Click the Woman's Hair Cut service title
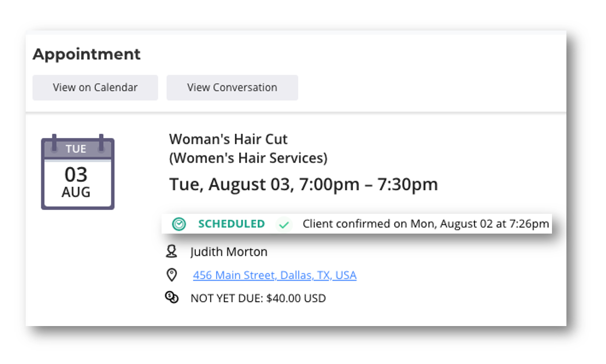Viewport: 606px width, 364px height. (228, 139)
